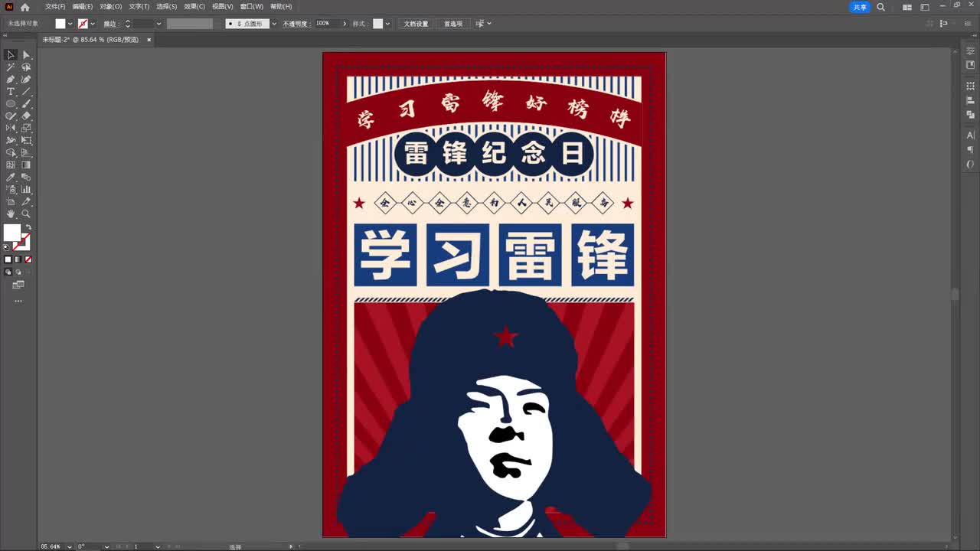
Task: Click the 文档设置 button
Action: (x=416, y=24)
